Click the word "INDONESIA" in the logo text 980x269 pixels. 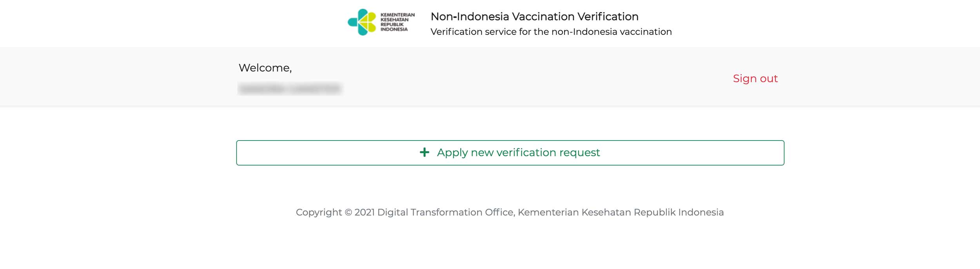point(394,29)
